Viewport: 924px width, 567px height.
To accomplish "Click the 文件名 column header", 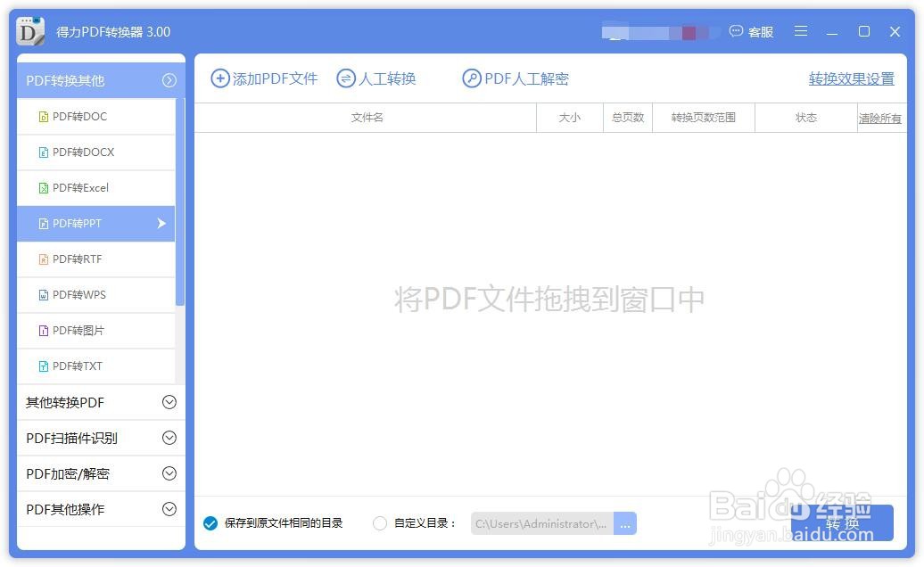I will pos(367,118).
